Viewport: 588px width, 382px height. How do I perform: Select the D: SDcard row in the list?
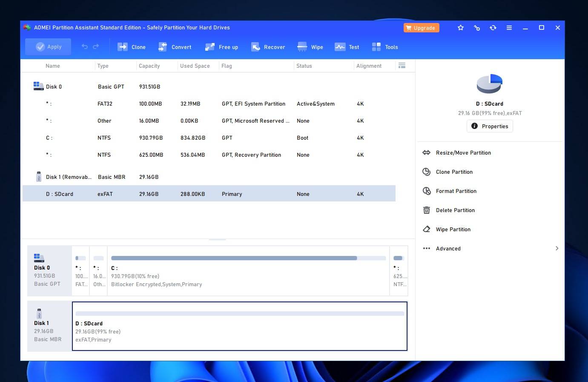pyautogui.click(x=209, y=194)
